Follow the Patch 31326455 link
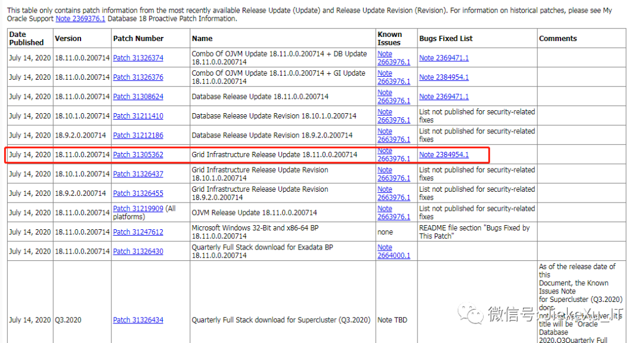 (x=138, y=194)
